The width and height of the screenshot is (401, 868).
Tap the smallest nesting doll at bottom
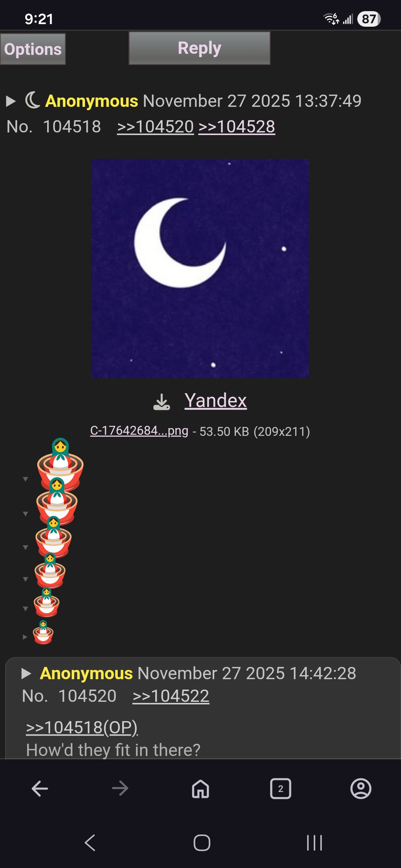[x=43, y=632]
